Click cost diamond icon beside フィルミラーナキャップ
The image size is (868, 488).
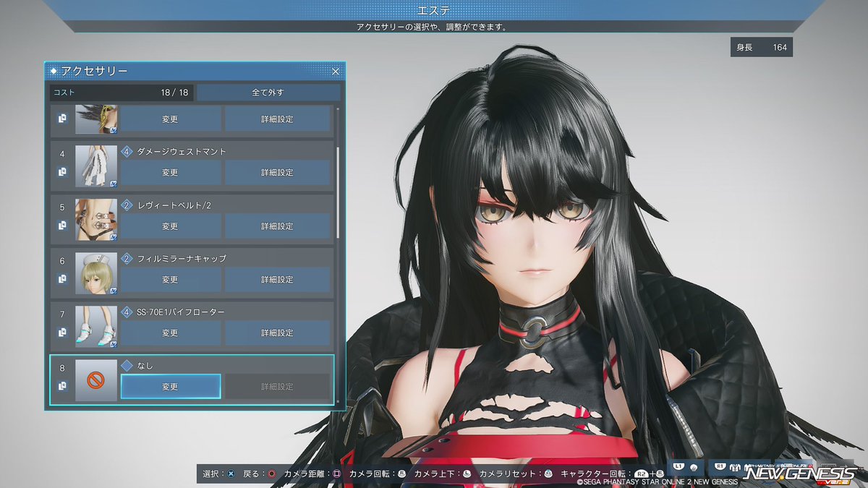[x=127, y=259]
